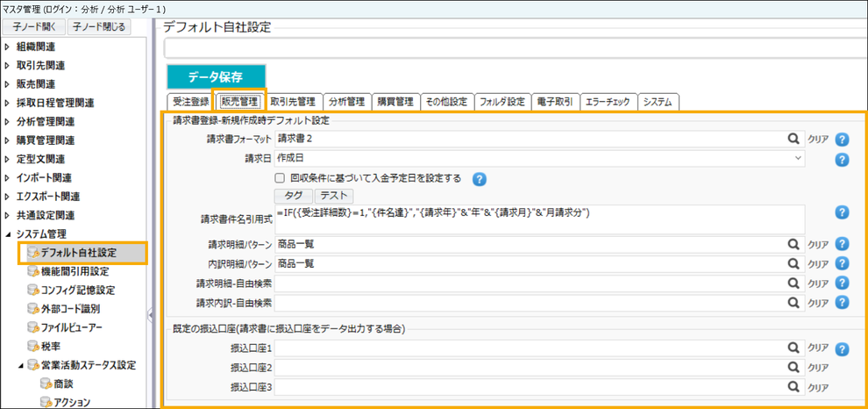Open help icon for 振込口座1 row
This screenshot has height=409, width=868.
[842, 349]
